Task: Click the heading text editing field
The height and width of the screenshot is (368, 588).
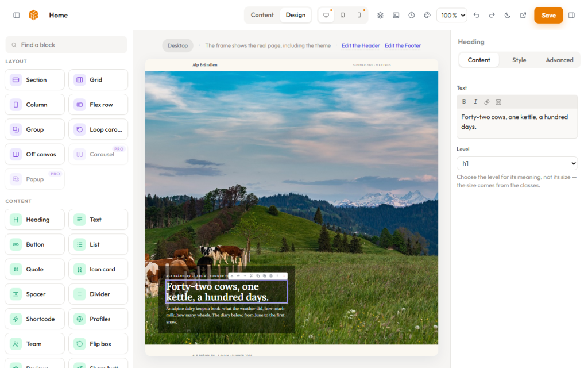Action: click(x=517, y=123)
